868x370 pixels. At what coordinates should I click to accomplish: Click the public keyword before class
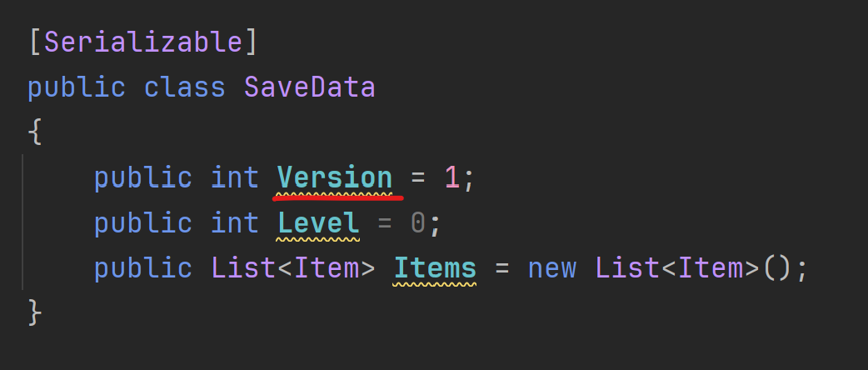pyautogui.click(x=76, y=87)
